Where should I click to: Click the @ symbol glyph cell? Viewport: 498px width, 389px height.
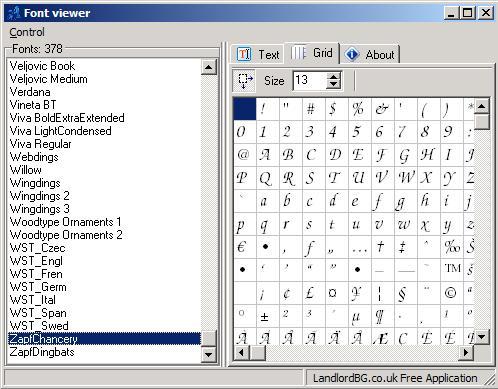point(245,155)
